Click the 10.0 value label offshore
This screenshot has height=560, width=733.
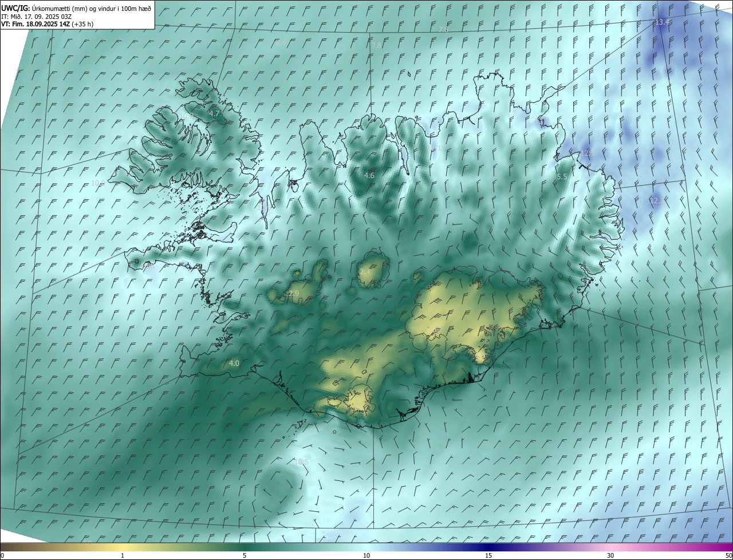click(98, 183)
